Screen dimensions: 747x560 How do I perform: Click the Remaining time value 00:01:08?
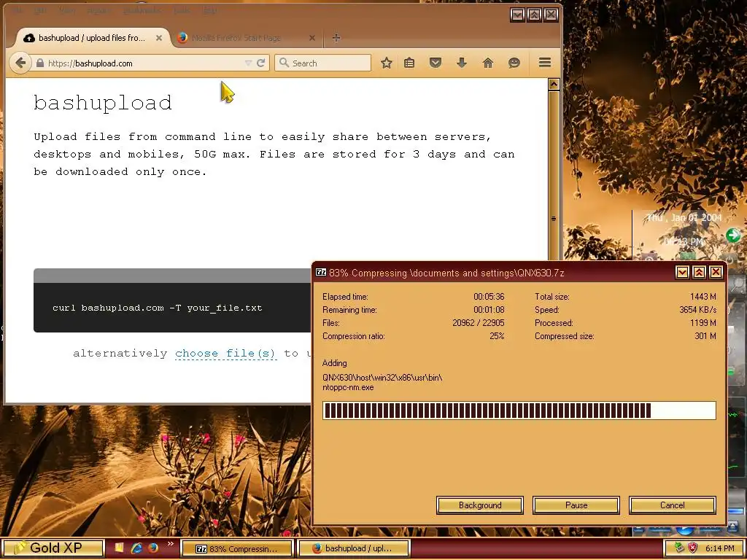point(489,309)
